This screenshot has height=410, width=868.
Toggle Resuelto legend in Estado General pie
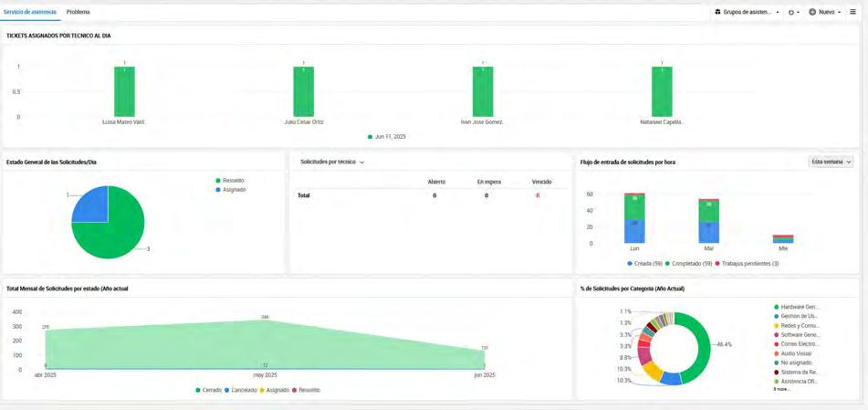(x=230, y=181)
